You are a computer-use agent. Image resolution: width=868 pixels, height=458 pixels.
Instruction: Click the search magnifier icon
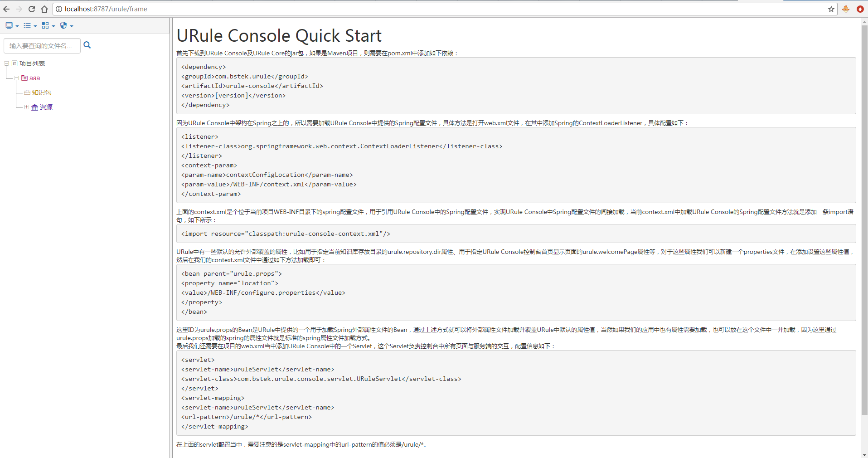[87, 45]
